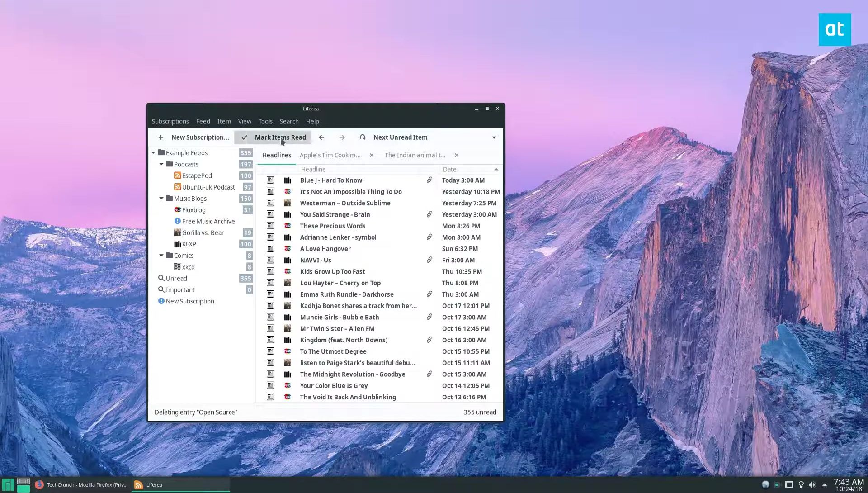Click the plus icon for New Subscription
868x493 pixels.
click(x=161, y=137)
